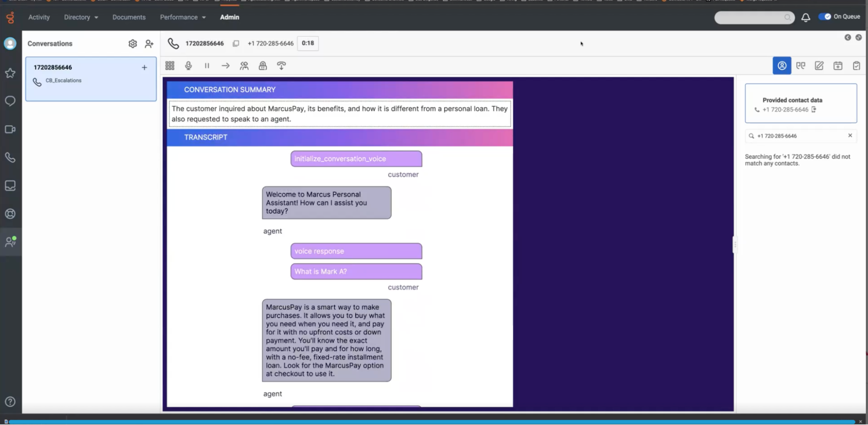Click the panel divider handle
The image size is (868, 425).
[x=735, y=245]
